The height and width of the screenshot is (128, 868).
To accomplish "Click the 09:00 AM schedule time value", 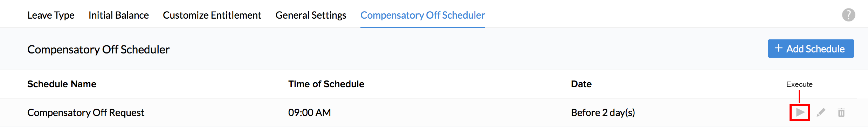I will pyautogui.click(x=310, y=113).
